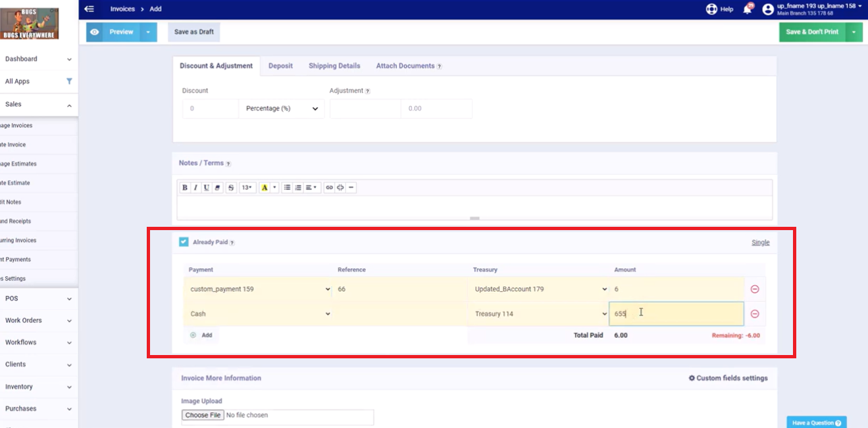This screenshot has width=868, height=428.
Task: Open the notifications bell
Action: 747,9
